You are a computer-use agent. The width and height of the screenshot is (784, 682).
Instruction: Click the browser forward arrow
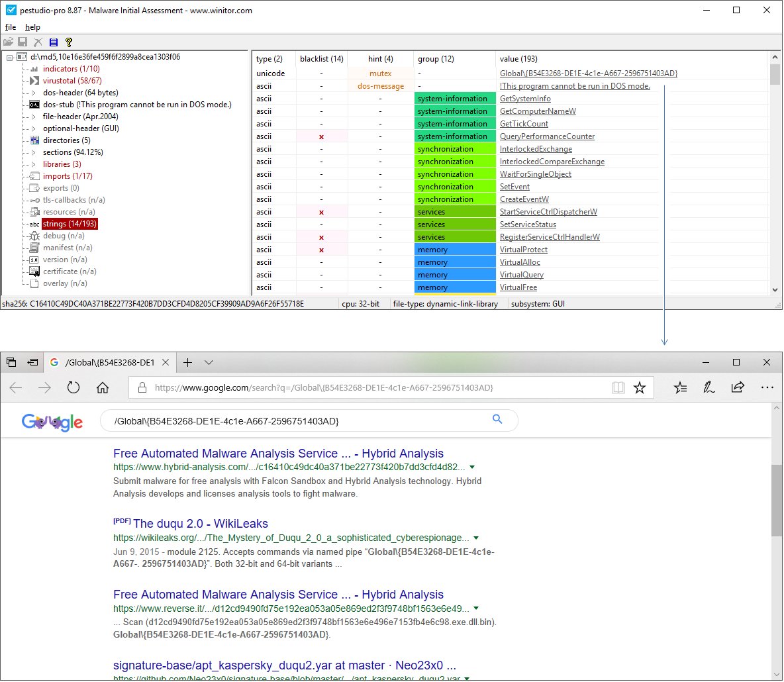point(44,388)
